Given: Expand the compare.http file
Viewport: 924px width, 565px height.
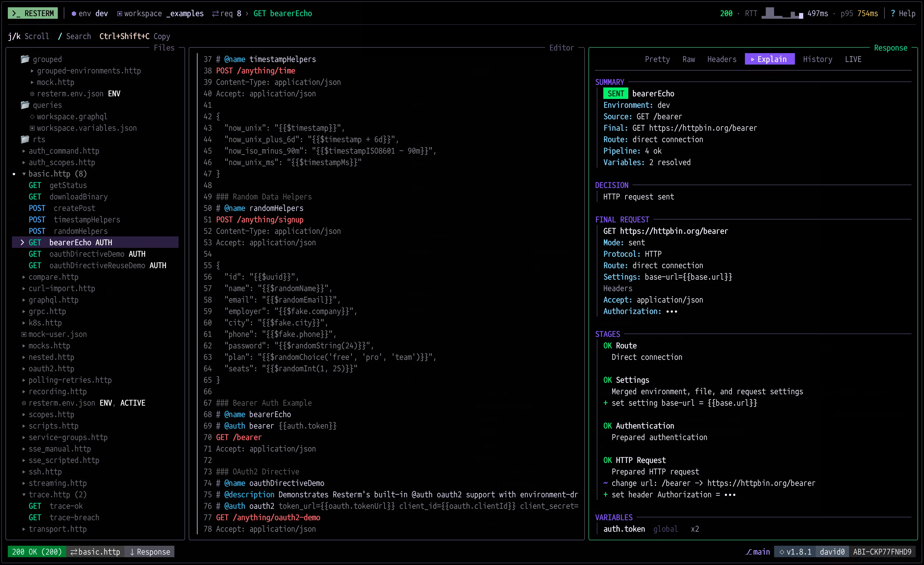Looking at the screenshot, I should click(x=24, y=277).
